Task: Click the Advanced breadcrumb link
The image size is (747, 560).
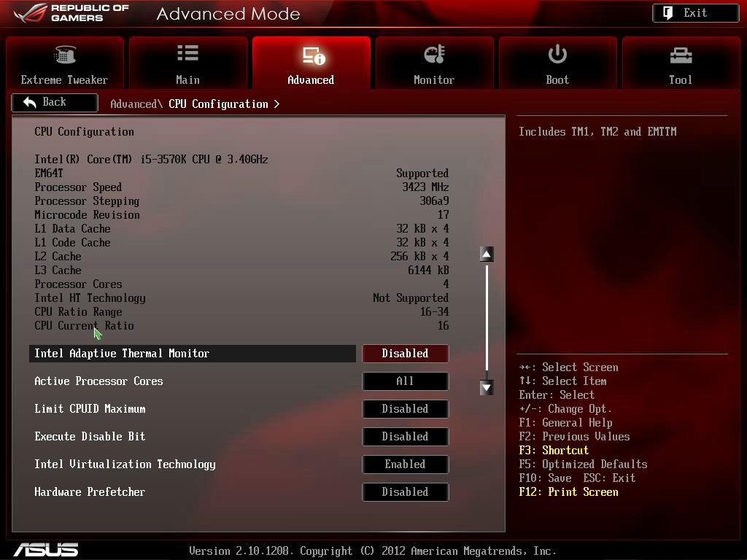Action: point(136,104)
